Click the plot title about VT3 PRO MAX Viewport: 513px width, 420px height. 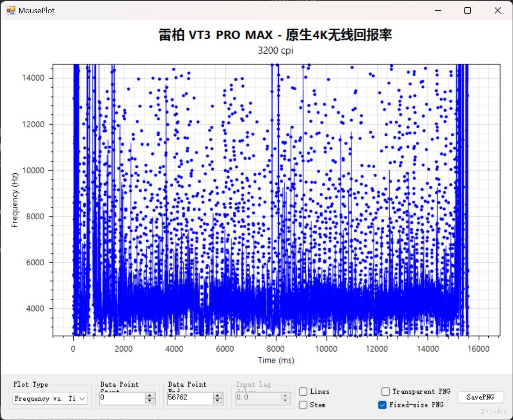click(275, 35)
